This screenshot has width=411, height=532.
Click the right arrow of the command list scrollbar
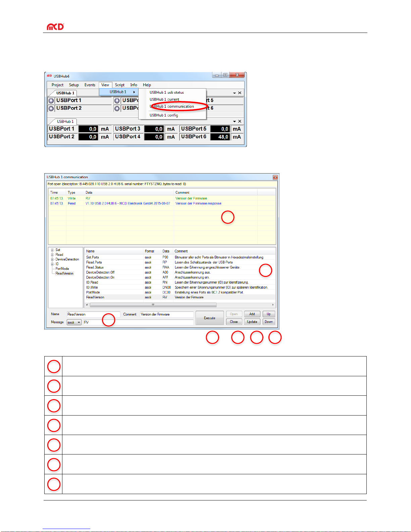[273, 305]
